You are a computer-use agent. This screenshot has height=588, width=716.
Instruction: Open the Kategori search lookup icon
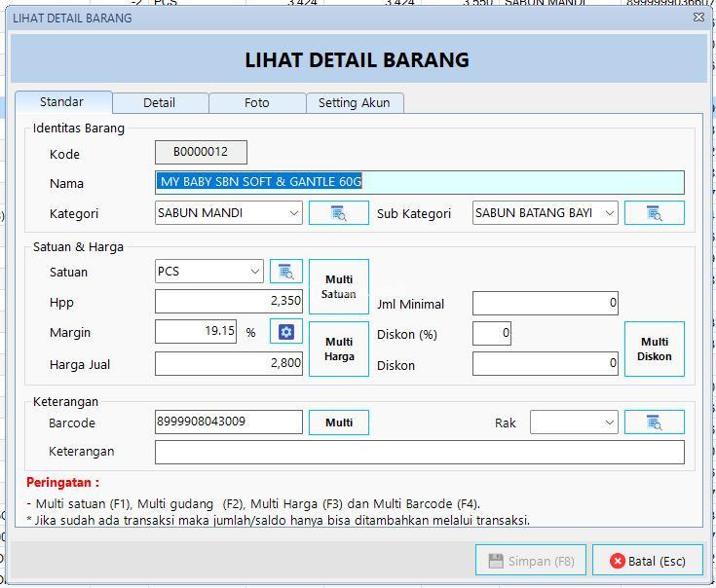point(338,213)
